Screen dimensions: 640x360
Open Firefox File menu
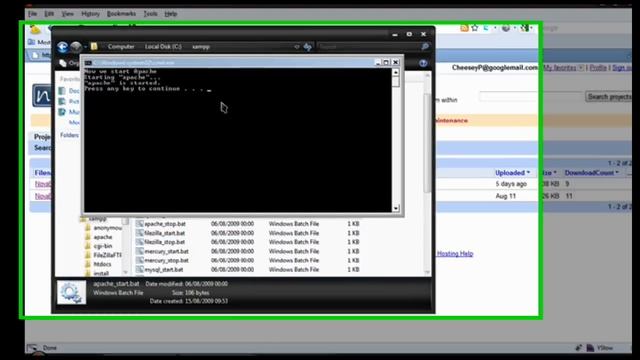pos(32,14)
